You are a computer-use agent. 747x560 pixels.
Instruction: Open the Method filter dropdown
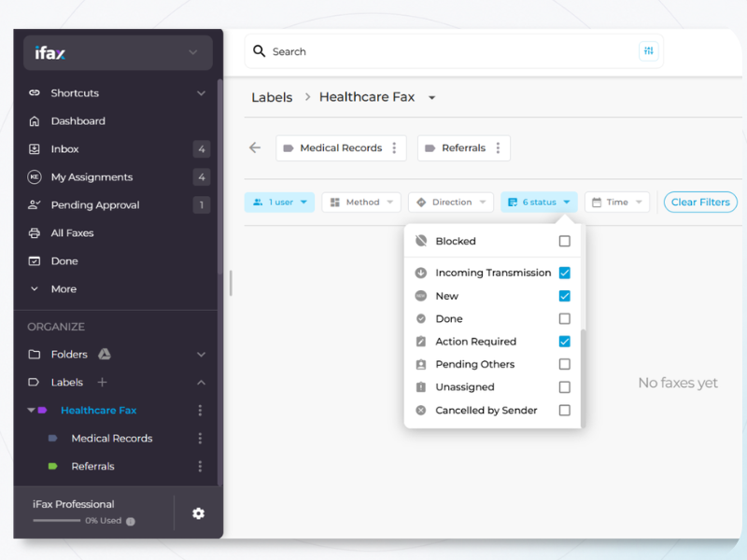coord(361,202)
